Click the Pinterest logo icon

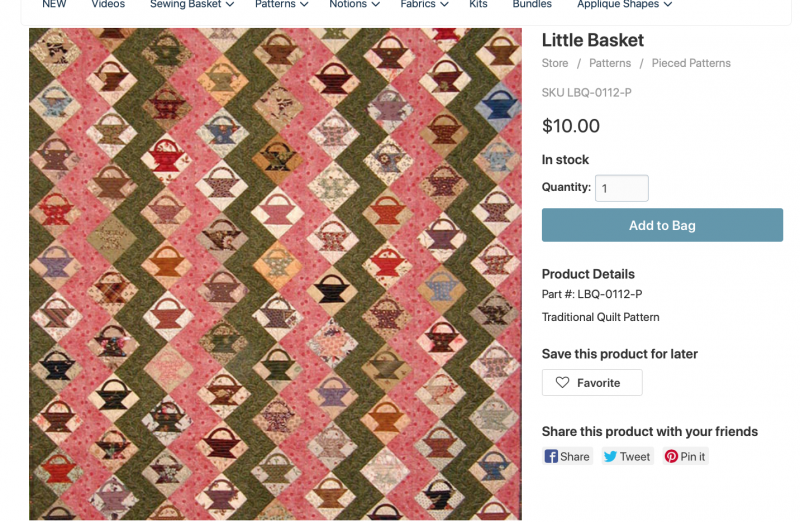[x=672, y=457]
